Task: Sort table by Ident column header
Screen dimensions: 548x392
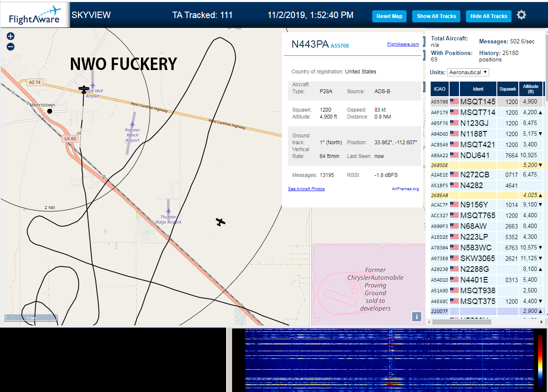Action: pyautogui.click(x=478, y=89)
